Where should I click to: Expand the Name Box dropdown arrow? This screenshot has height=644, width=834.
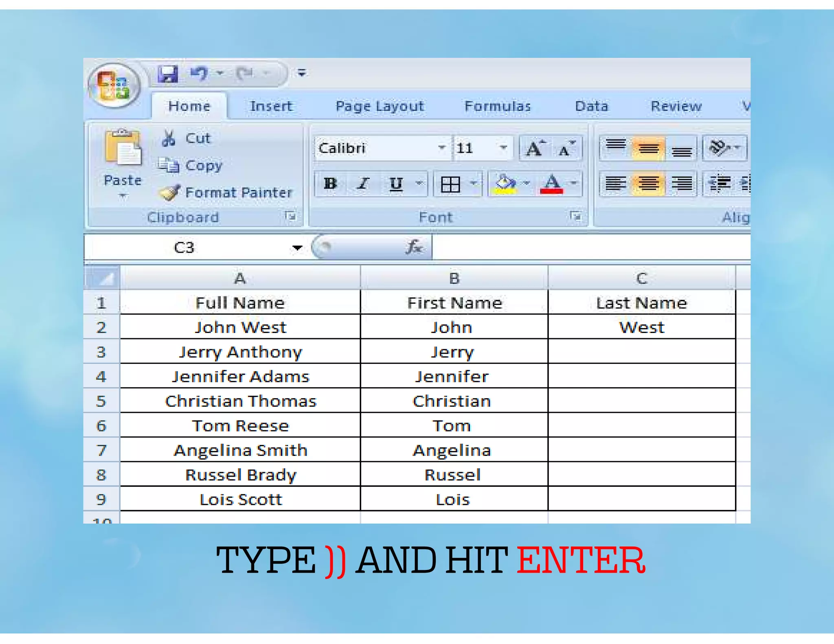click(x=297, y=248)
